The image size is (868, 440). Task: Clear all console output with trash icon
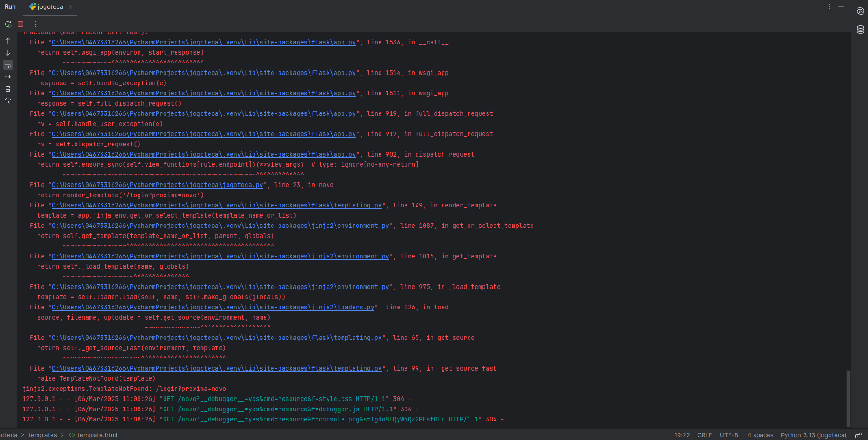8,101
